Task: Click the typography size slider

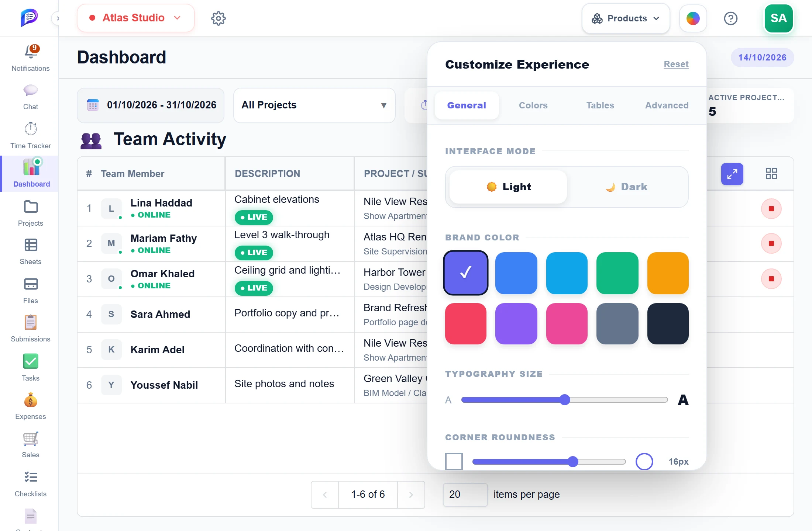Action: 565,400
